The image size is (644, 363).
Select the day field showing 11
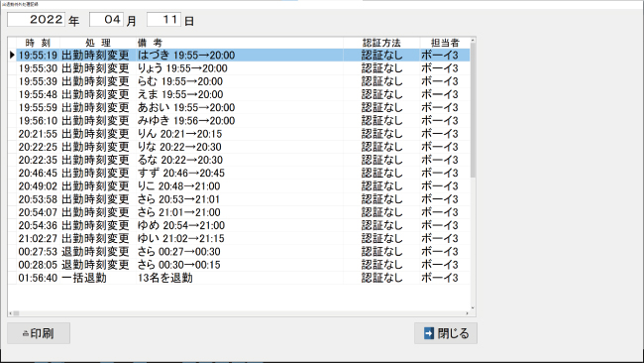pyautogui.click(x=163, y=19)
